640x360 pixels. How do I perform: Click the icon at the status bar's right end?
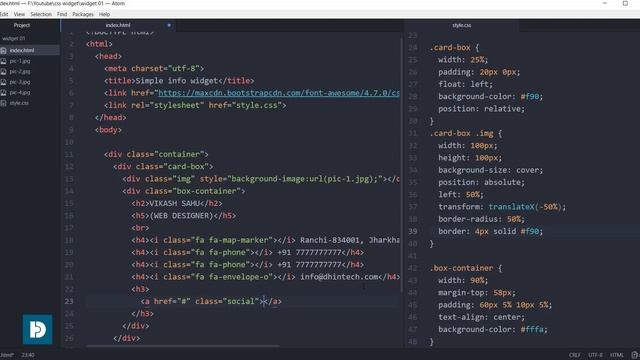coord(635,355)
